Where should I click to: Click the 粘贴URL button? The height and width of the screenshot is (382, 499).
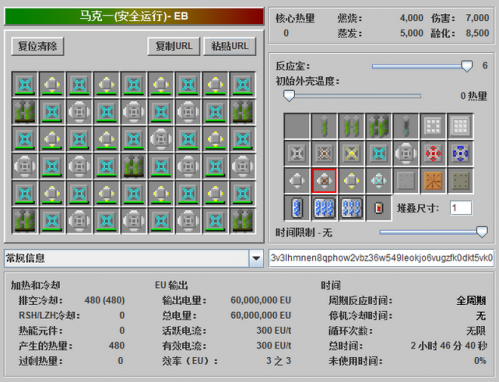coord(230,46)
